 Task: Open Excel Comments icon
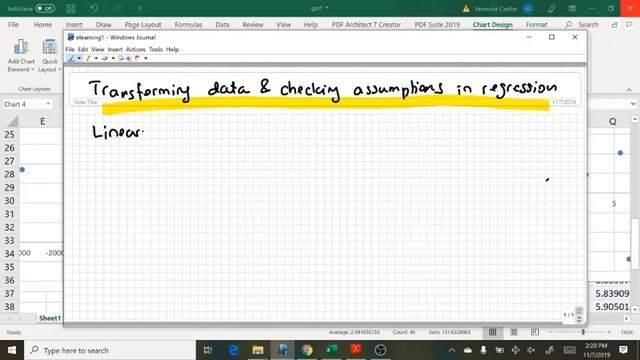629,25
